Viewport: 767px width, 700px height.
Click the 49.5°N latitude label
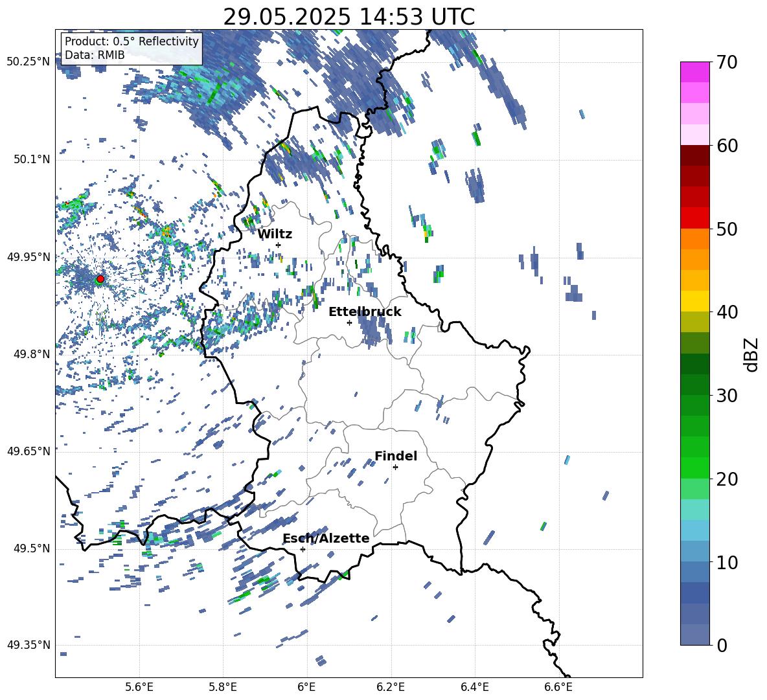click(32, 548)
